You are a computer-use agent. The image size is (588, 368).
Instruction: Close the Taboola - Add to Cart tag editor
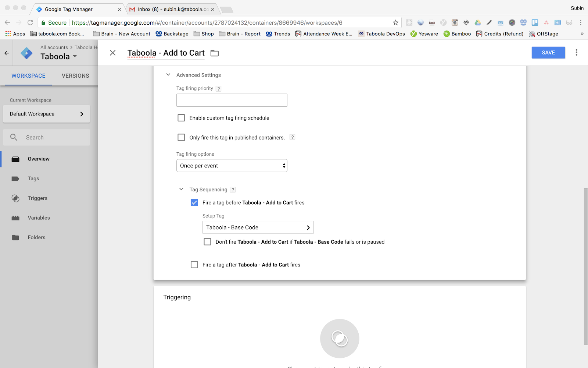coord(113,53)
